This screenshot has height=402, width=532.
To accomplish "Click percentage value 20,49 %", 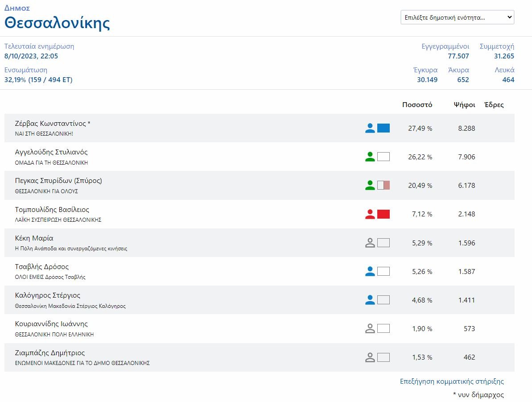I will click(420, 185).
